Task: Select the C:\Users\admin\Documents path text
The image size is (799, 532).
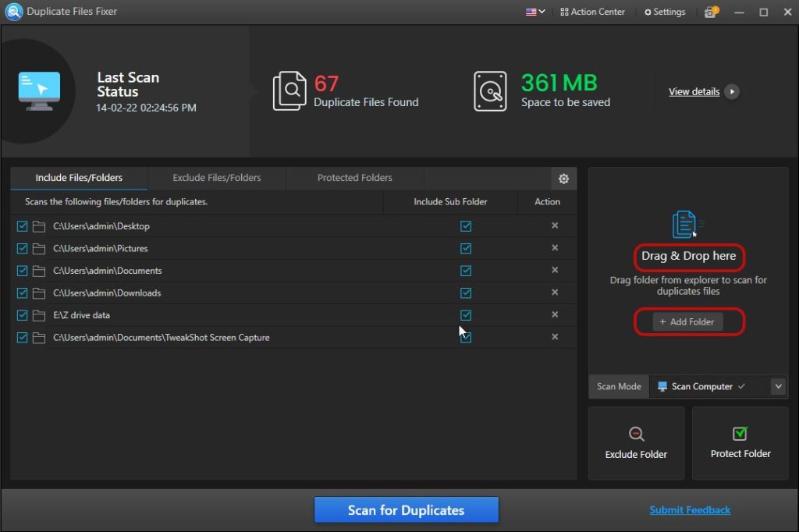Action: (x=108, y=271)
